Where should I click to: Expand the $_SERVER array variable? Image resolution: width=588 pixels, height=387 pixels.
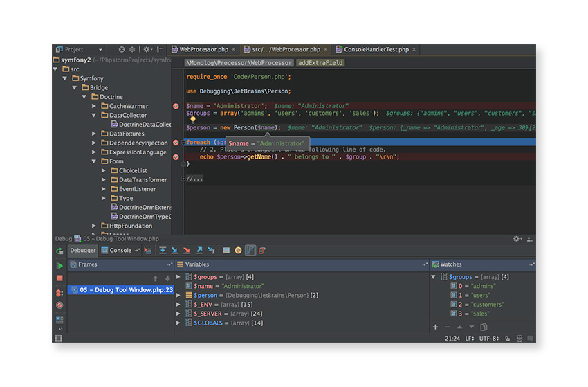[x=178, y=314]
